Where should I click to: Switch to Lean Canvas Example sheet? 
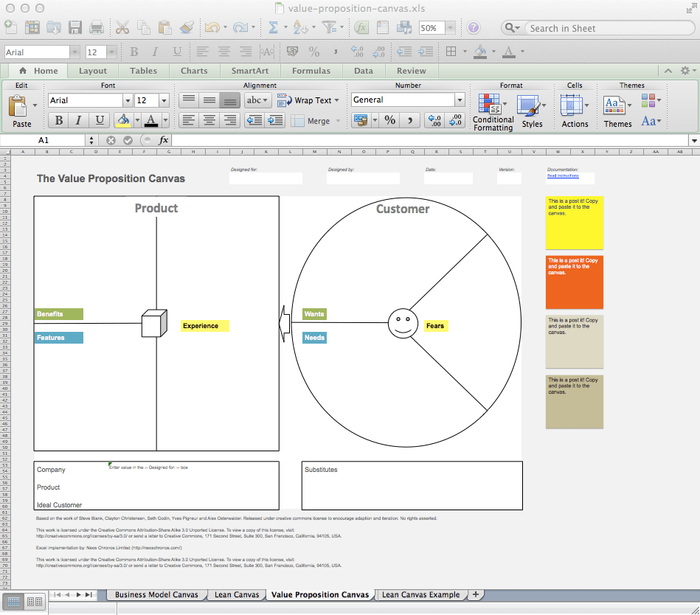(x=420, y=594)
